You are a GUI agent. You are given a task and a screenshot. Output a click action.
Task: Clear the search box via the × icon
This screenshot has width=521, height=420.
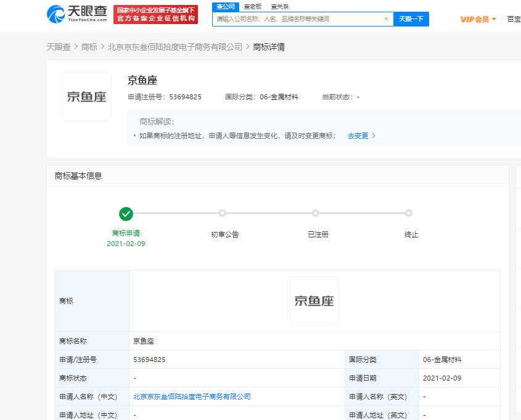387,19
